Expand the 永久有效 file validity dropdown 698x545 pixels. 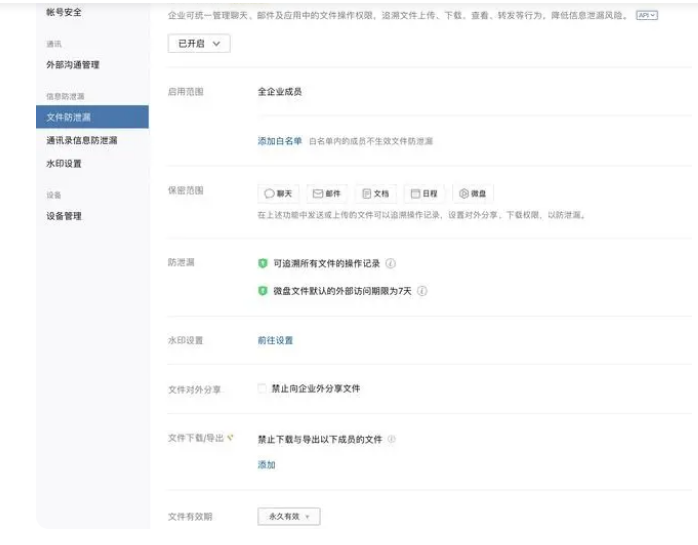[x=289, y=517]
